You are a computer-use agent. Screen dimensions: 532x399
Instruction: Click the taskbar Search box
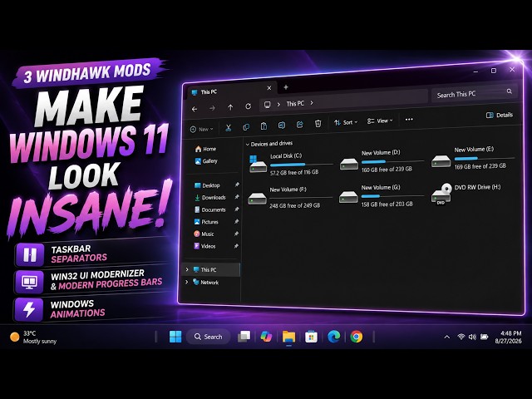[209, 337]
